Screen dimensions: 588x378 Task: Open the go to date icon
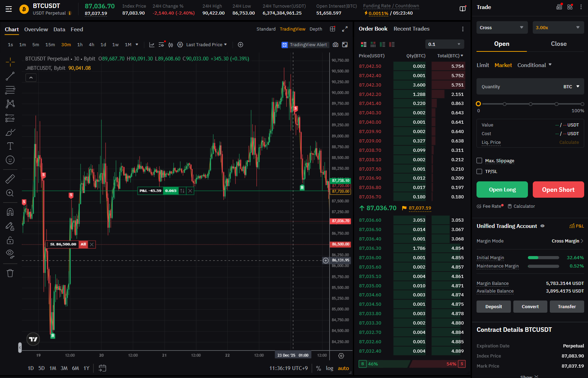pyautogui.click(x=102, y=368)
